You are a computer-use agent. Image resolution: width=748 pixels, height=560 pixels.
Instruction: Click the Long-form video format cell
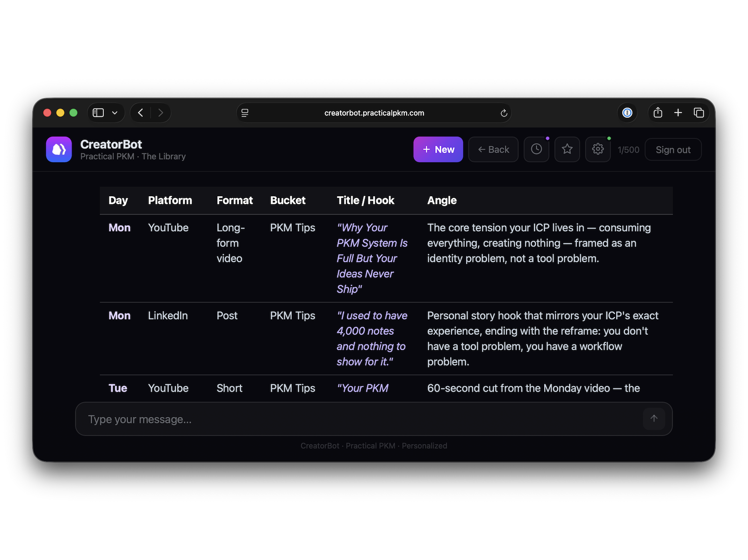pos(231,243)
